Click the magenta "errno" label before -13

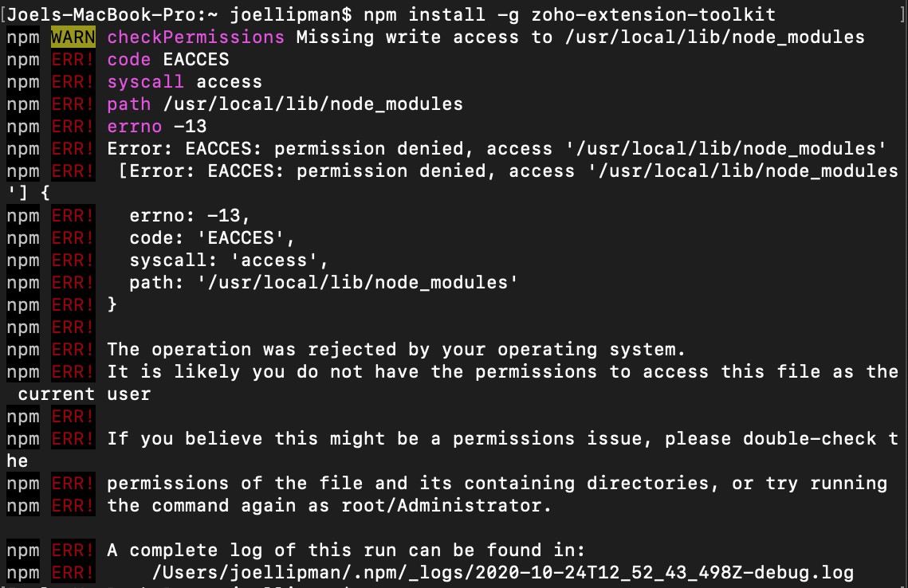(x=135, y=127)
